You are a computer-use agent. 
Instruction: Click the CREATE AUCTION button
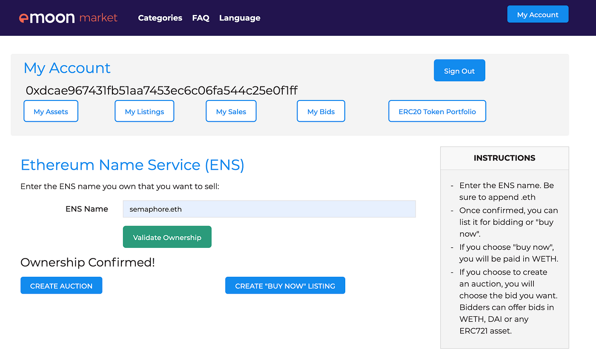pyautogui.click(x=61, y=286)
